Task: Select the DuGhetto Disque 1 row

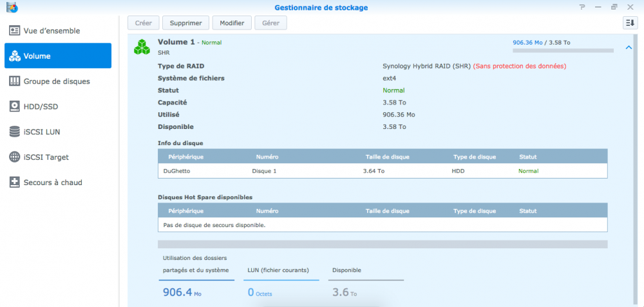Action: tap(383, 171)
